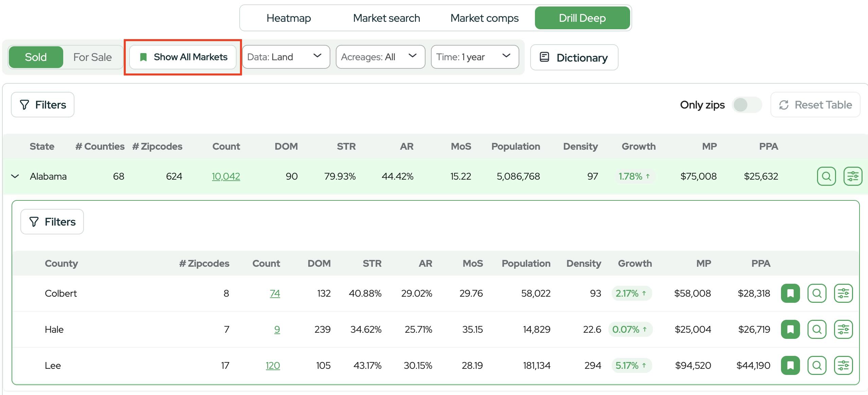Open the magnifier search icon for Lee county
868x395 pixels.
pos(817,365)
